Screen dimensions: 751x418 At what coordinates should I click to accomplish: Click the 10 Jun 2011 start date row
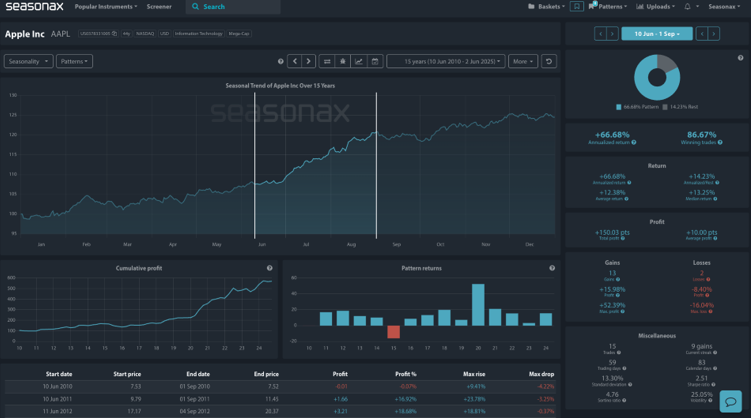(57, 399)
